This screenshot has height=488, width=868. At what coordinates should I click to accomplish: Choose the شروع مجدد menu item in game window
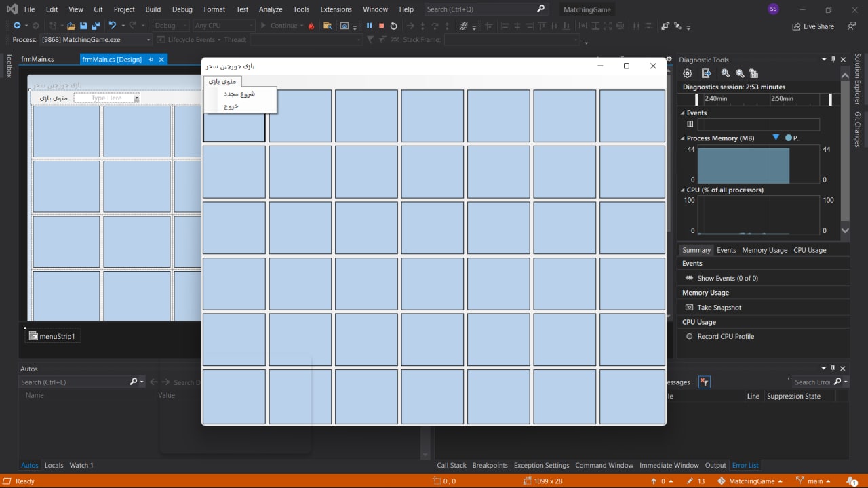240,94
